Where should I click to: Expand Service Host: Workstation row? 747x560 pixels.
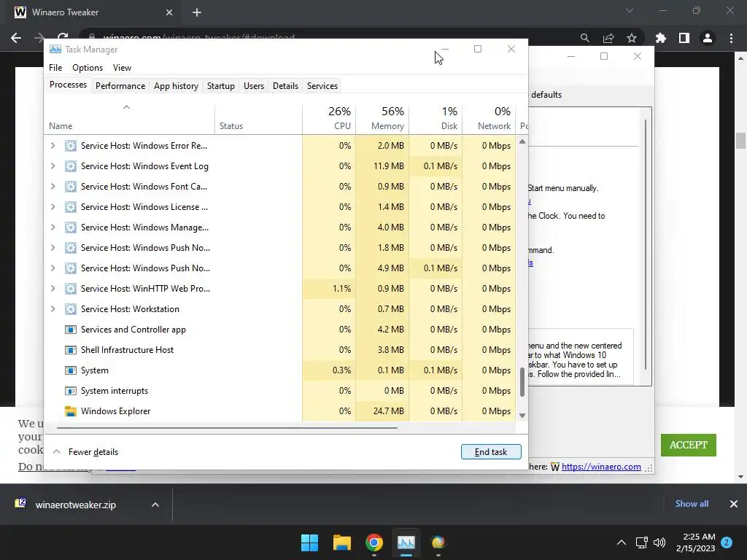tap(53, 309)
